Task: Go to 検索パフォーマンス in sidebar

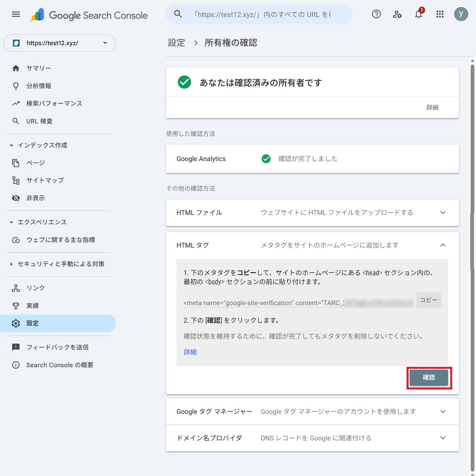Action: [x=54, y=104]
